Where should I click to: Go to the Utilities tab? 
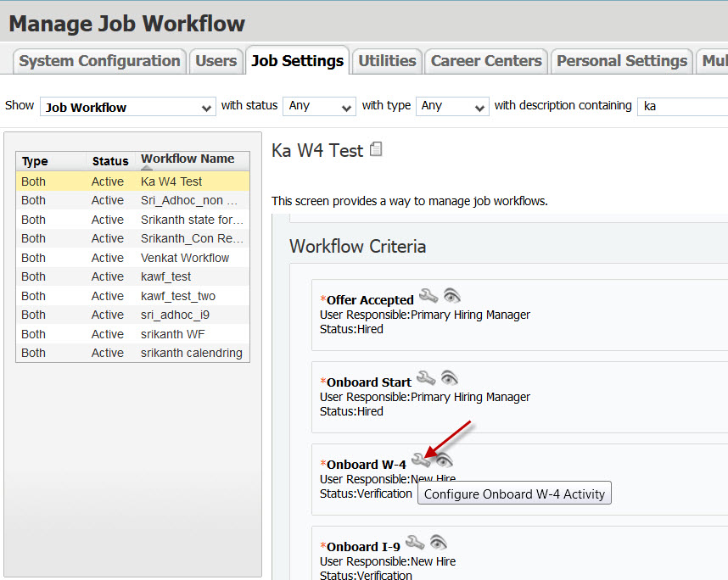[387, 61]
